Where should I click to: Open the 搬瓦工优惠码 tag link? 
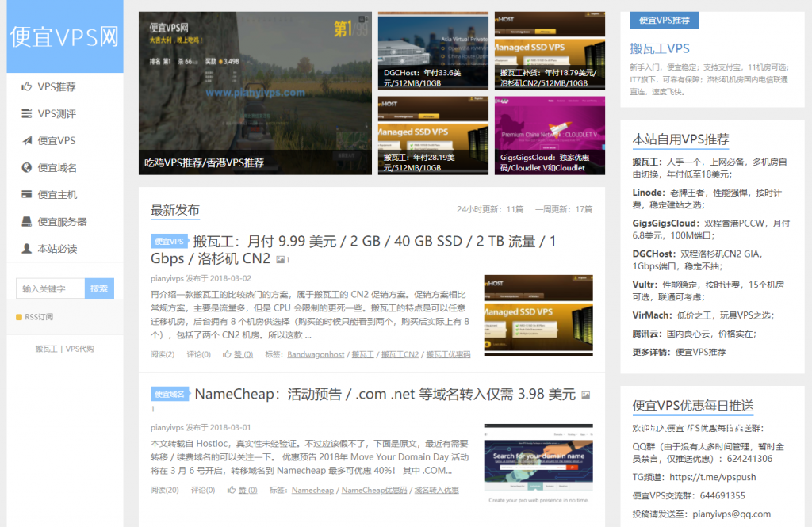click(449, 354)
